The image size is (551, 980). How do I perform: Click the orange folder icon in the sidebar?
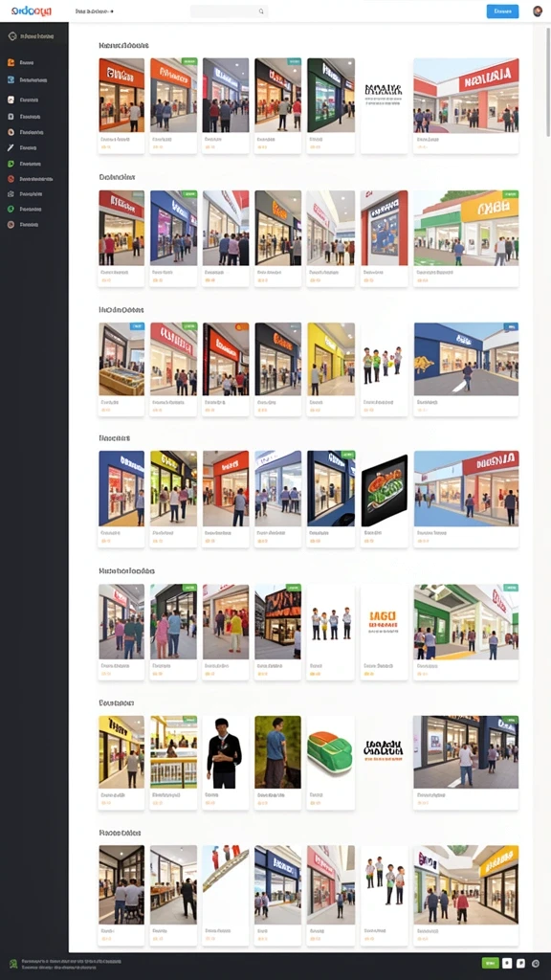(11, 62)
